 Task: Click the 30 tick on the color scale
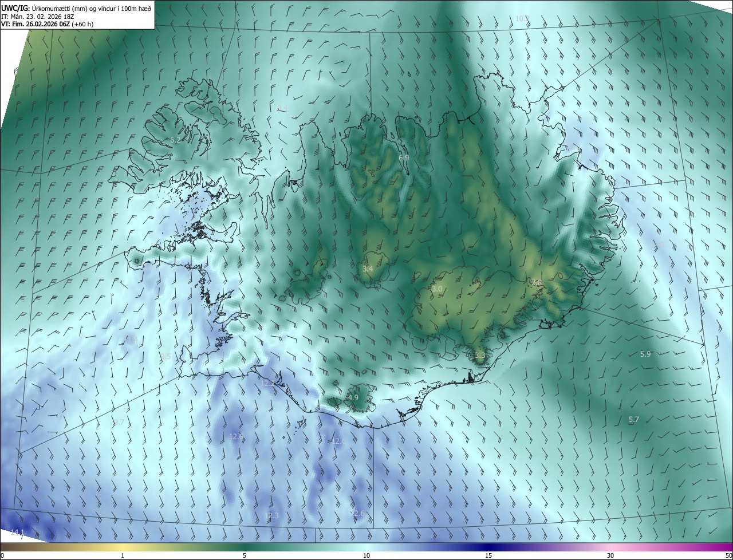[610, 555]
